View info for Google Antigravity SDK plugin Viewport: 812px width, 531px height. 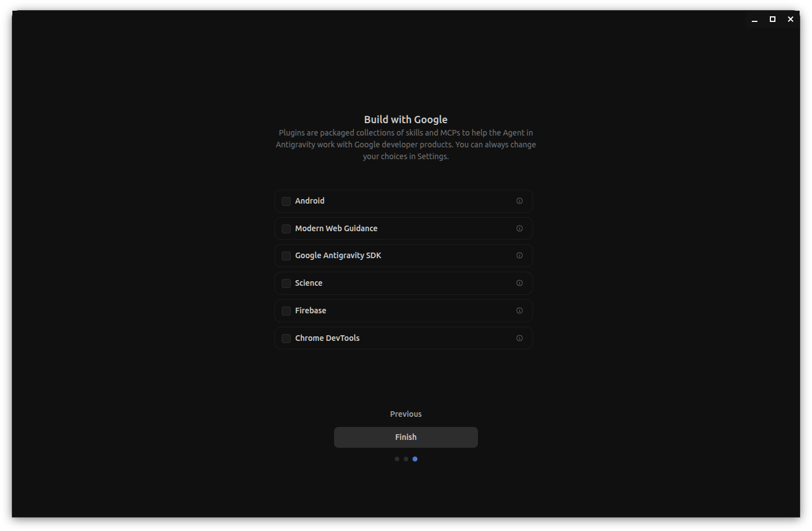pyautogui.click(x=520, y=255)
